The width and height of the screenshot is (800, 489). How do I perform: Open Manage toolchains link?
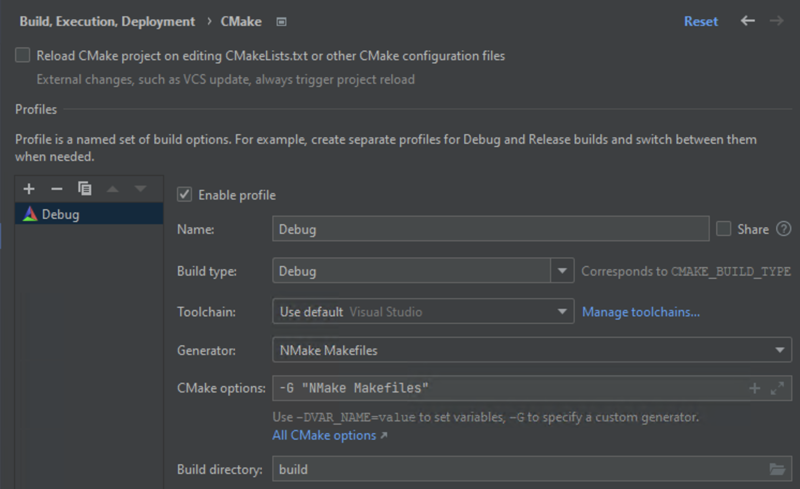[x=641, y=312]
